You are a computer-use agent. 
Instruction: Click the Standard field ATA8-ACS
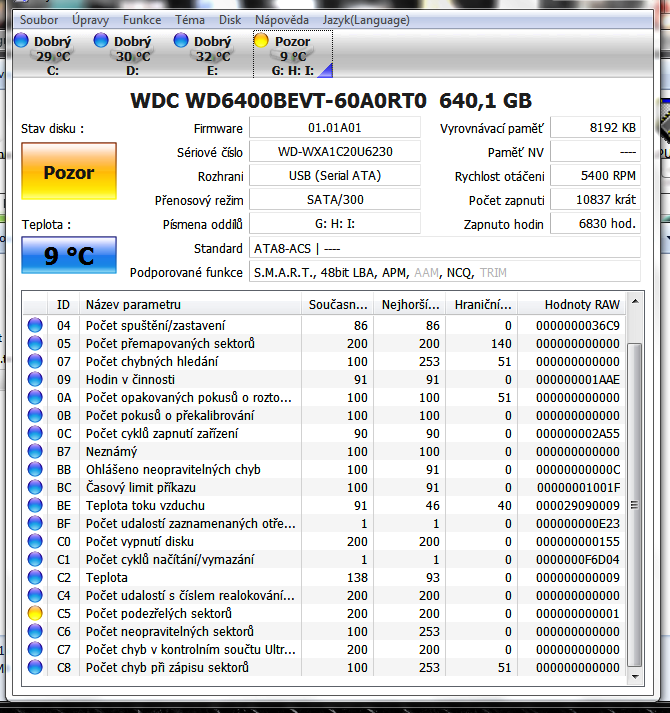[x=445, y=248]
